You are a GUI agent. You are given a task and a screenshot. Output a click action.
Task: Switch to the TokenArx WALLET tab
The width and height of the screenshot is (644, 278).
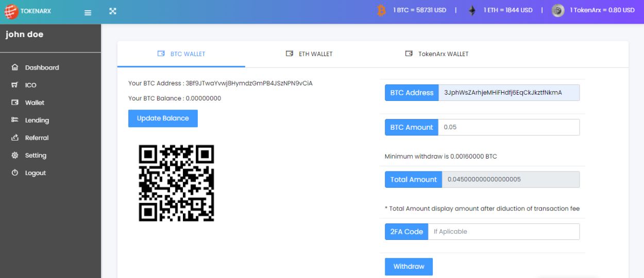437,54
